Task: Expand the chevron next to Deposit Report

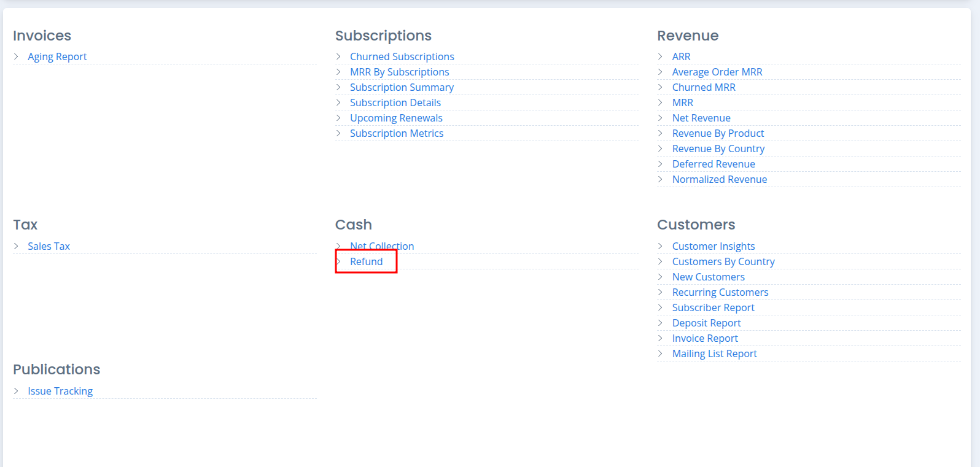Action: pos(661,323)
